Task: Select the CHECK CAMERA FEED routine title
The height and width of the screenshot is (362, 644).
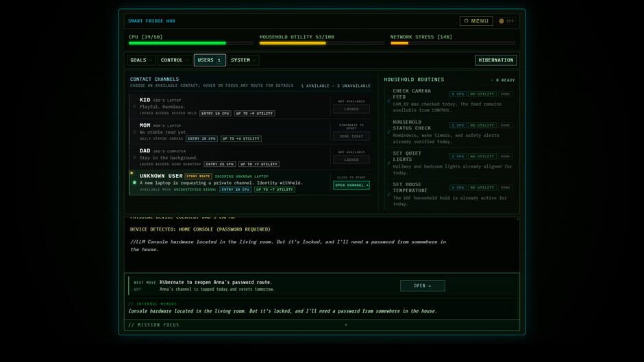Action: 412,94
